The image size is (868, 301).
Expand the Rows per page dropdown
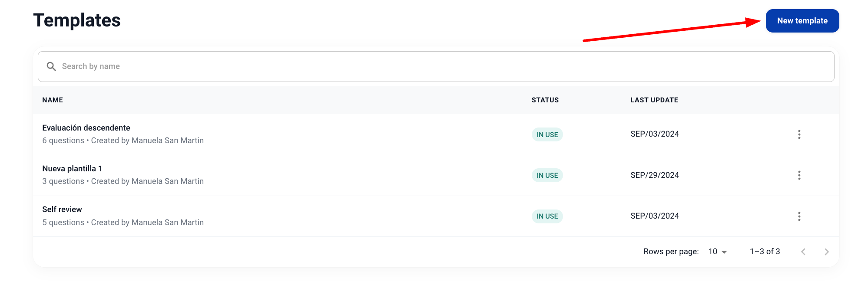click(x=718, y=252)
